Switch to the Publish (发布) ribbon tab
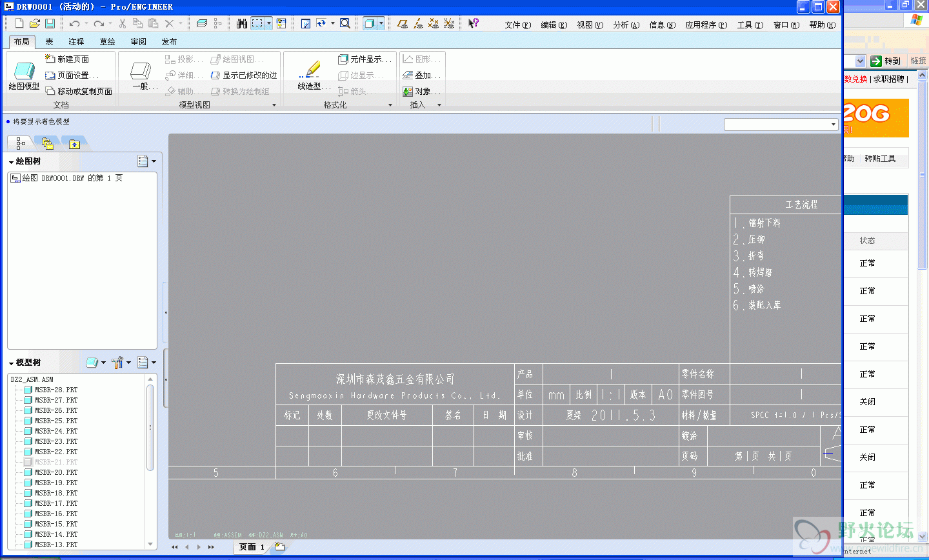Viewport: 929px width, 560px height. coord(169,41)
